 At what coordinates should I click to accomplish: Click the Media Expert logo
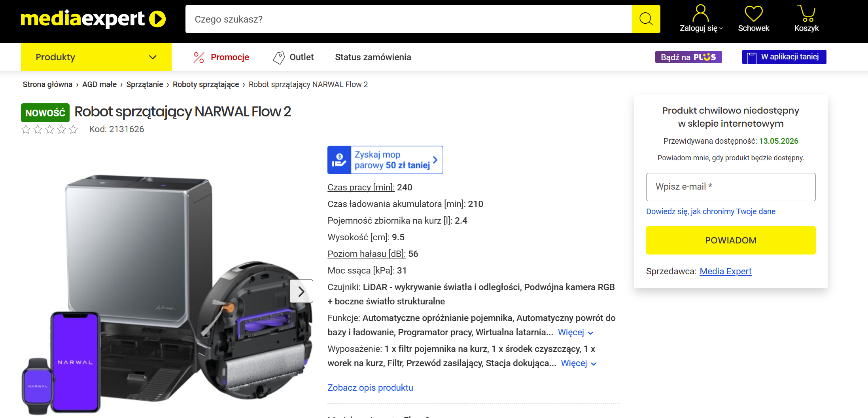(93, 19)
